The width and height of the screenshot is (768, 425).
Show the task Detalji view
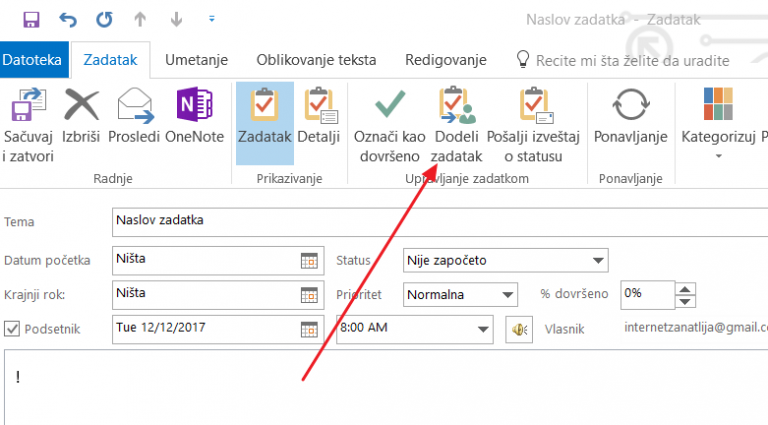319,116
